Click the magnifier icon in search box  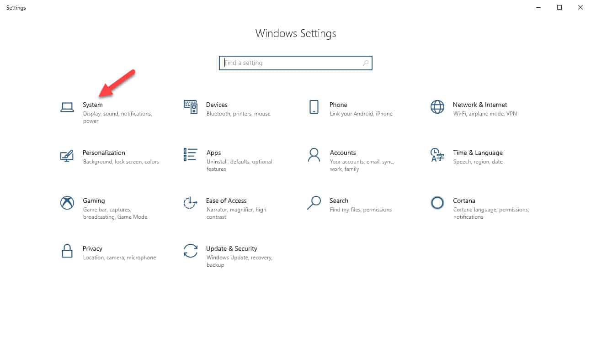coord(366,63)
